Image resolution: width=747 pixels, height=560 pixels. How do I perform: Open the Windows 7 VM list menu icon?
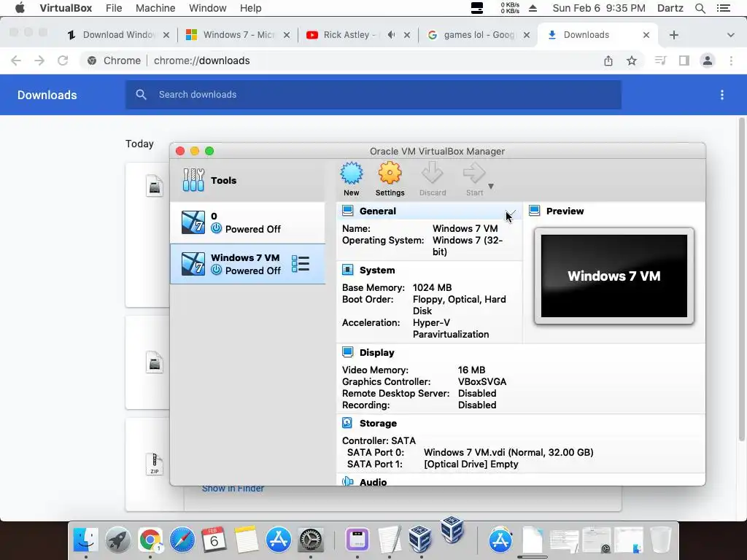click(x=301, y=264)
